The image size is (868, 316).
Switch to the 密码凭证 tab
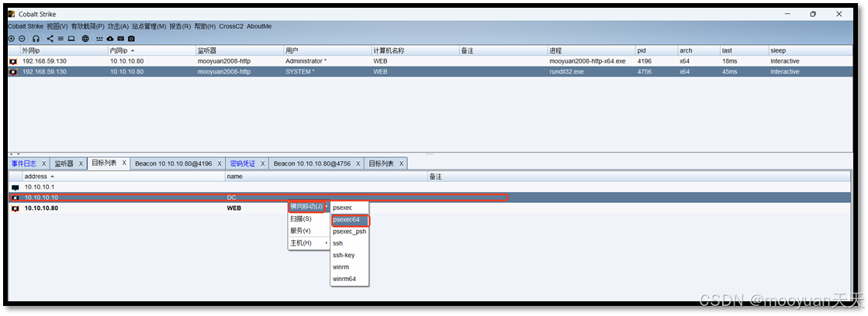point(243,163)
